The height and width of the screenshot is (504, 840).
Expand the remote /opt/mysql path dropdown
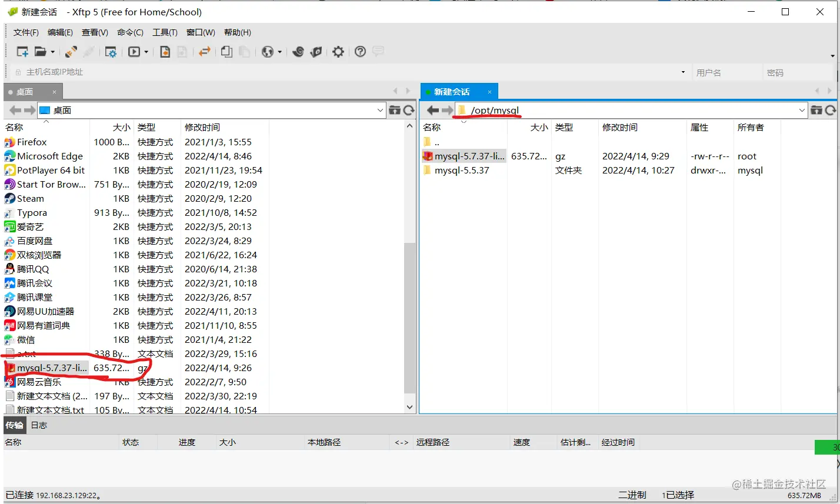pos(802,110)
